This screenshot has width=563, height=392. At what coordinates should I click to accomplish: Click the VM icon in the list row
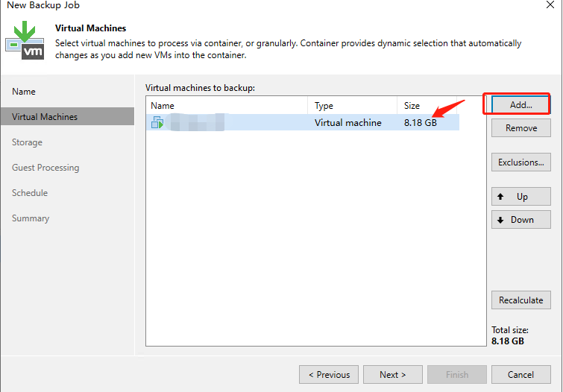tap(157, 122)
